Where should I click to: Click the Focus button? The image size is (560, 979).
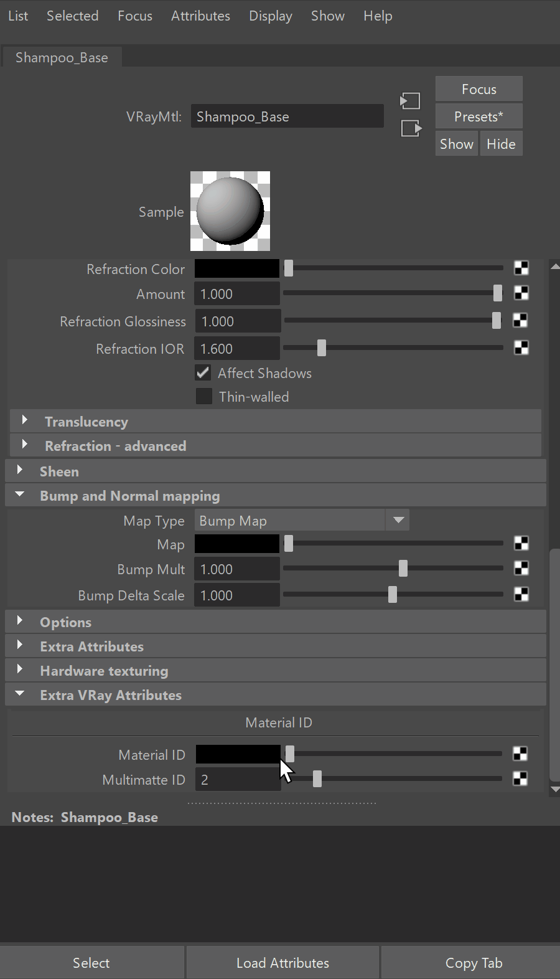pos(478,89)
